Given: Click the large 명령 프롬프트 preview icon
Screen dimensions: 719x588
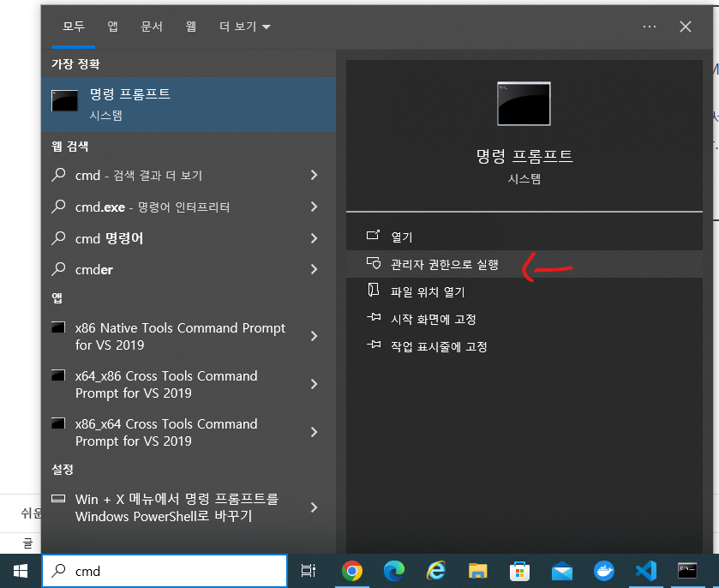Looking at the screenshot, I should (x=524, y=104).
